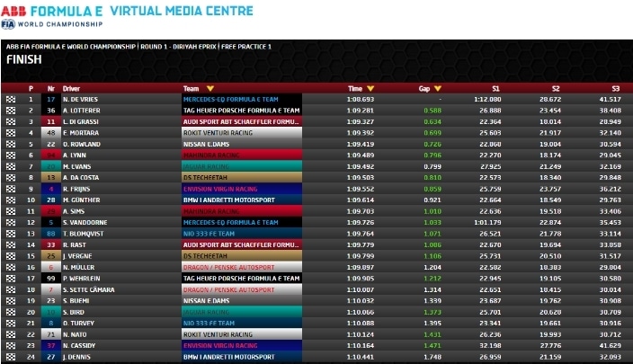Viewport: 633px width, 364px height.
Task: Click the chequered flag icon for M. Günther
Action: [11, 200]
